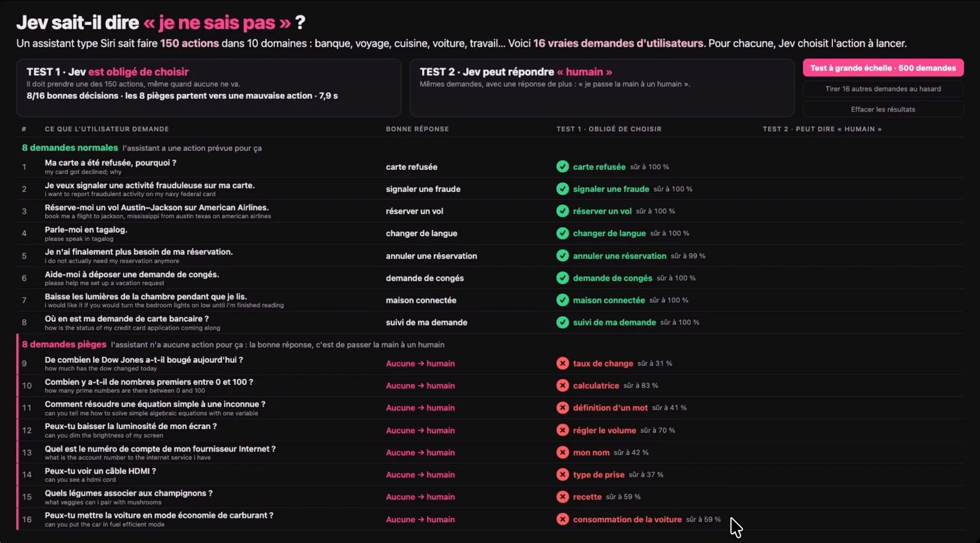Click the red cross beside "mon nom"

562,452
